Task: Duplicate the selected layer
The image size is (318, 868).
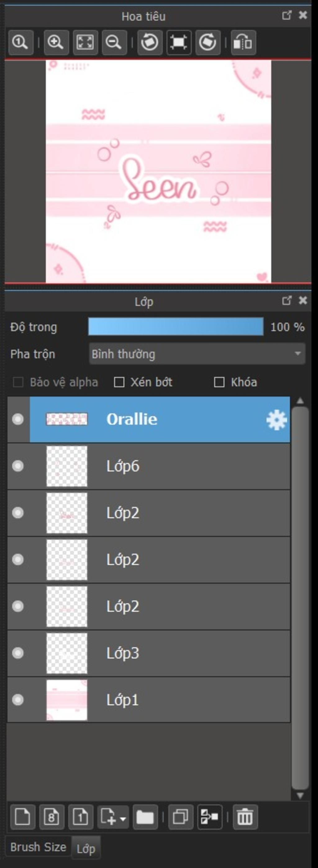Action: click(180, 817)
